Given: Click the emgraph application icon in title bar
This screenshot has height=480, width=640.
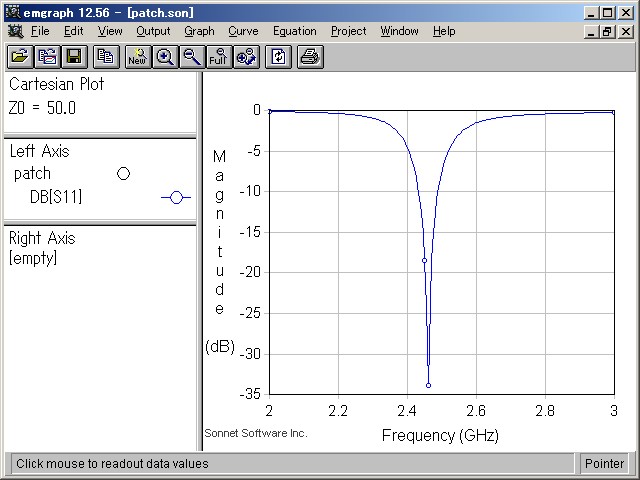Looking at the screenshot, I should click(x=13, y=12).
